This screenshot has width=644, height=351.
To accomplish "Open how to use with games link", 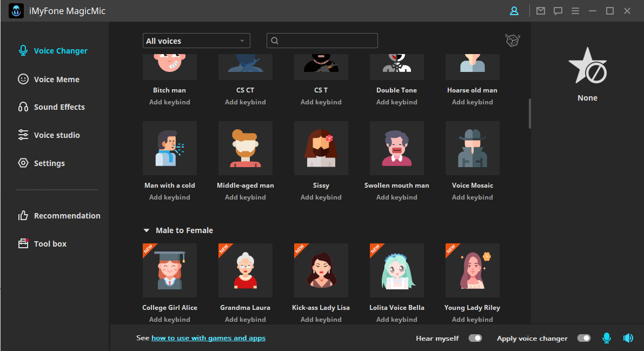I will [x=208, y=338].
